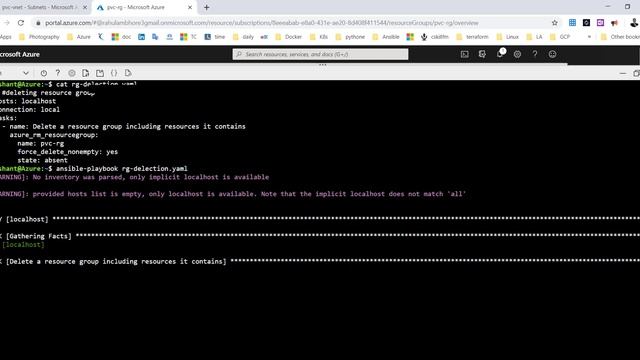This screenshot has height=360, width=640.
Task: Bookmark this page with the star
Action: point(555,23)
